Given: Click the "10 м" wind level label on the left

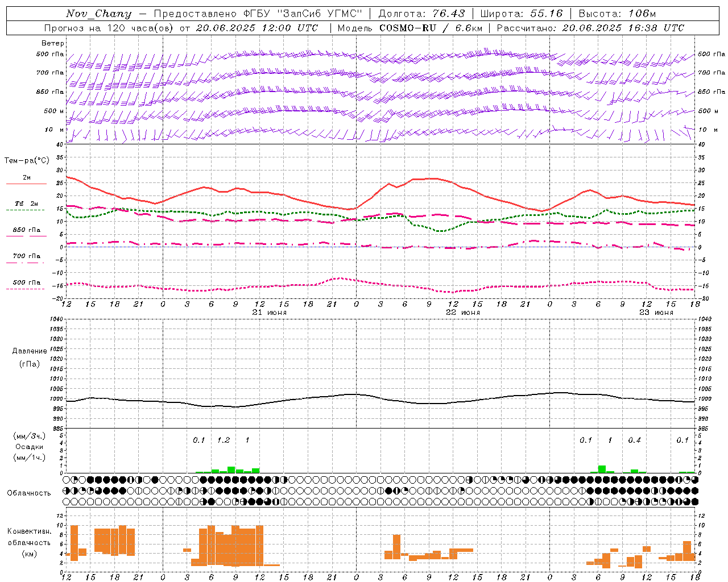Looking at the screenshot, I should click(55, 130).
